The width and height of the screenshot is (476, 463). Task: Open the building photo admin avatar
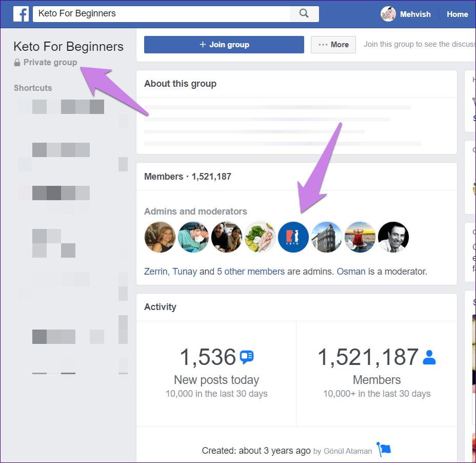click(327, 237)
